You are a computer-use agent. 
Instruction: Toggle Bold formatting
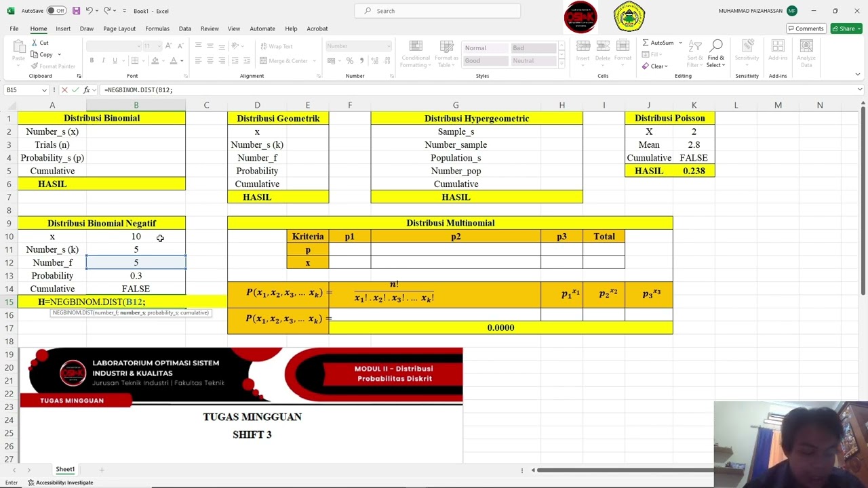pyautogui.click(x=92, y=61)
